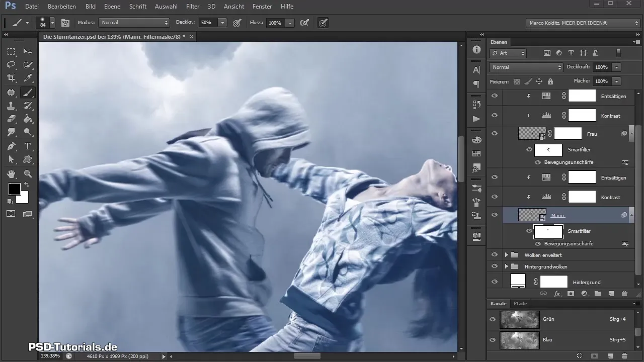Select the Paint Bucket tool
This screenshot has width=644, height=362.
(28, 119)
